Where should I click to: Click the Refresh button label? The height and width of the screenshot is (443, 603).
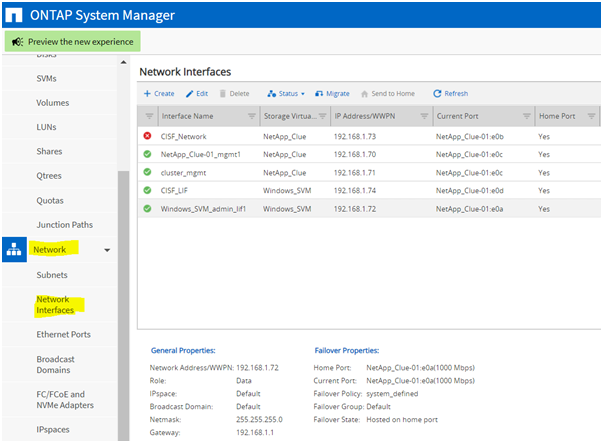(456, 93)
